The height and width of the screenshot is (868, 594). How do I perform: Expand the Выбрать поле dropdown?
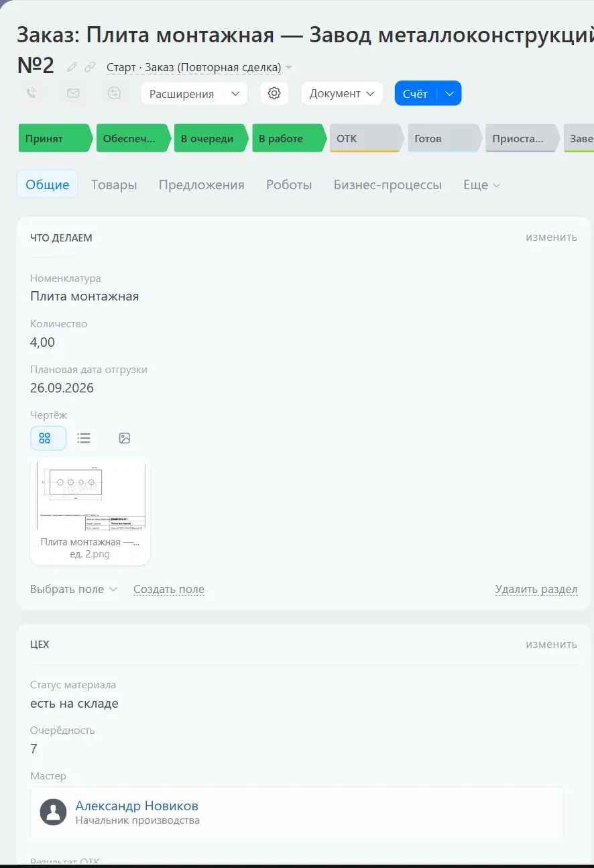pyautogui.click(x=74, y=589)
